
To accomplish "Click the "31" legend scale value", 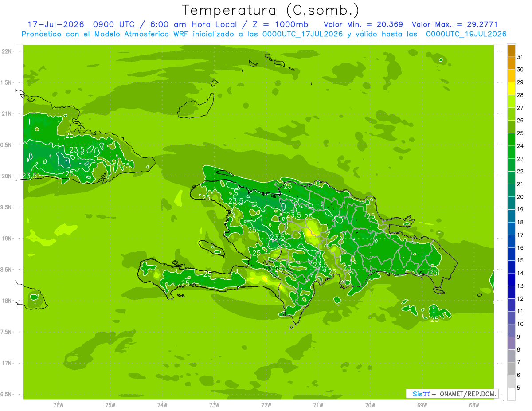I will [x=520, y=57].
